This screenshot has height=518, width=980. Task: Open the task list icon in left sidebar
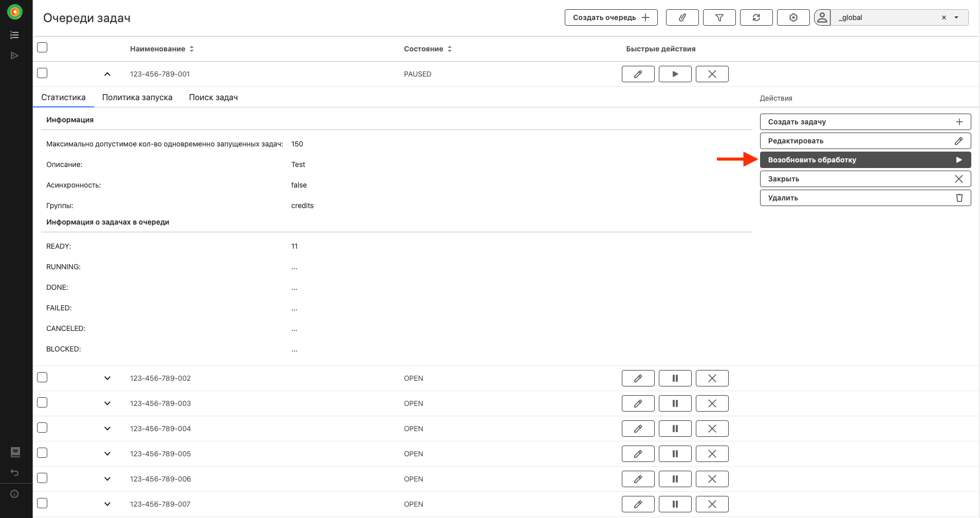14,35
